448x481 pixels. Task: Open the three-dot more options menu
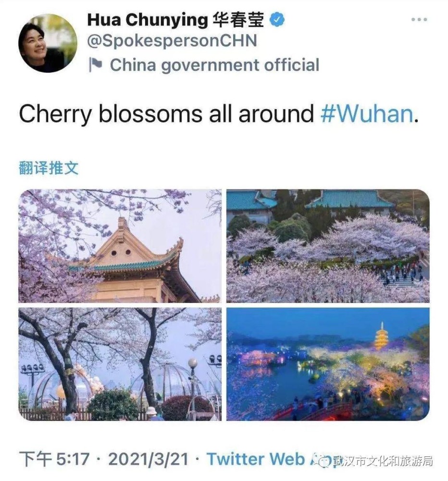[x=419, y=20]
